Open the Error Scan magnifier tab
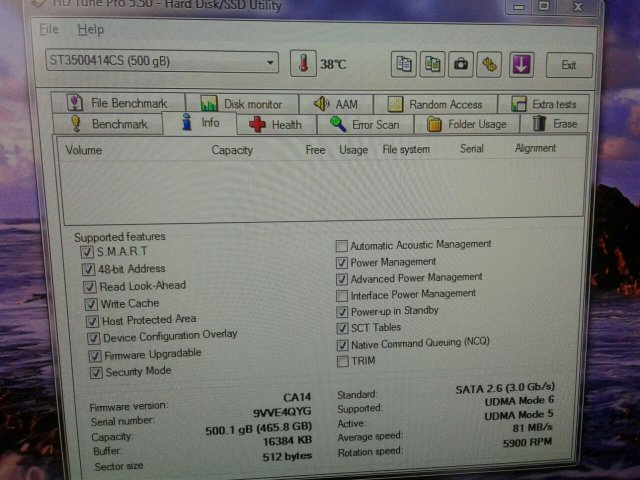This screenshot has width=640, height=480. [364, 125]
